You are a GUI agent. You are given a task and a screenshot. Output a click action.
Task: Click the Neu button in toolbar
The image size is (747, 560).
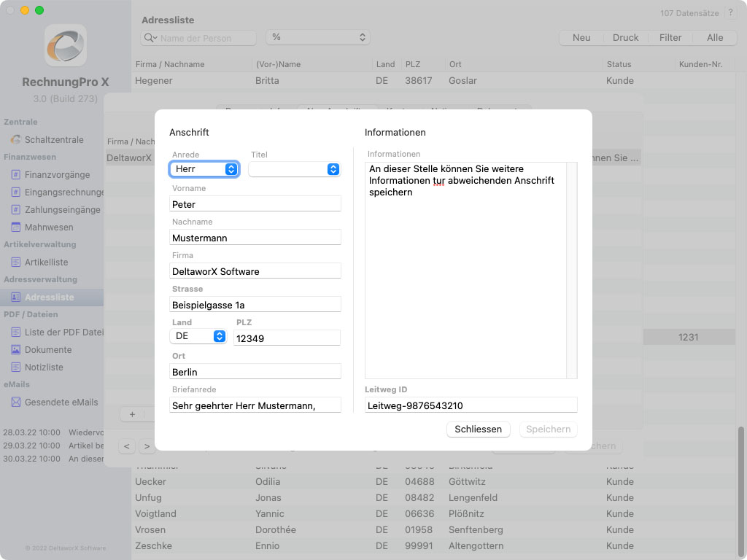tap(581, 37)
